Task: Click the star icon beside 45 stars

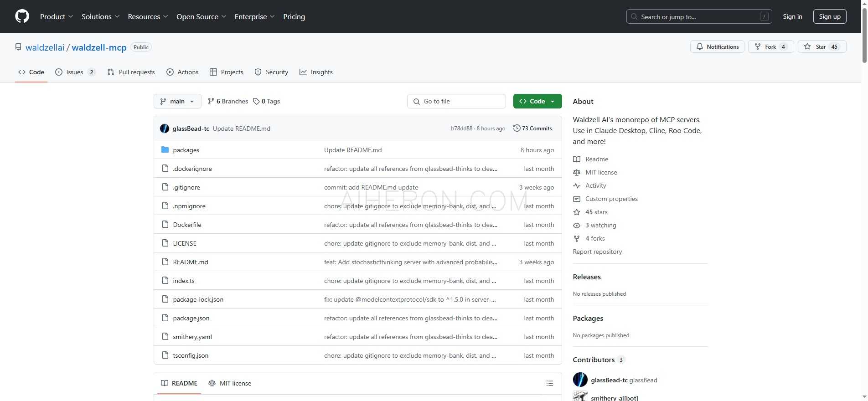Action: (577, 212)
